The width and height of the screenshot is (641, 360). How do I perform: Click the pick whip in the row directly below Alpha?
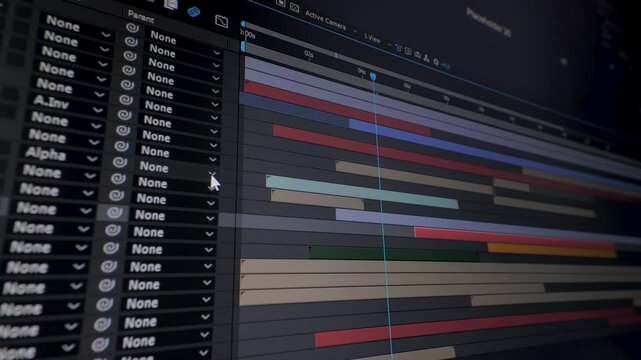coord(118,179)
